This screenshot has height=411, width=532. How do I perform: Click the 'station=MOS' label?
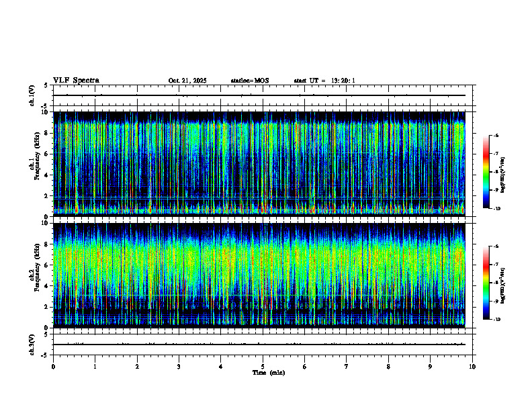tap(250, 81)
